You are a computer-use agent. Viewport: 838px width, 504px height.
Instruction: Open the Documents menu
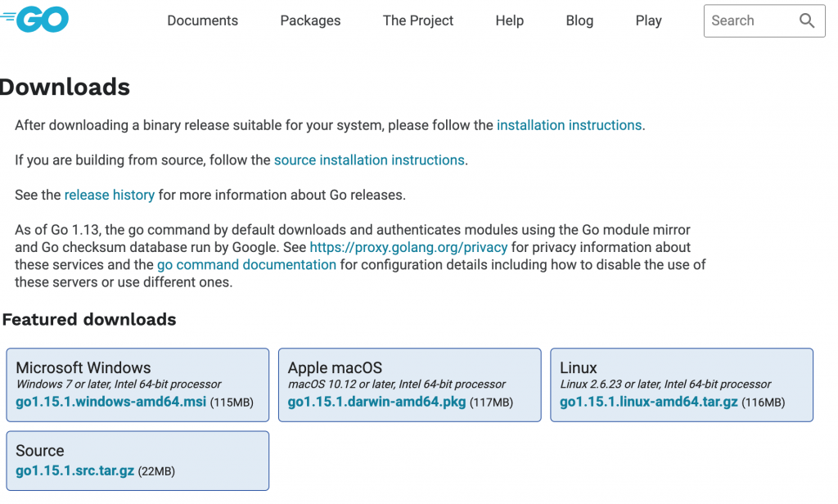click(203, 20)
